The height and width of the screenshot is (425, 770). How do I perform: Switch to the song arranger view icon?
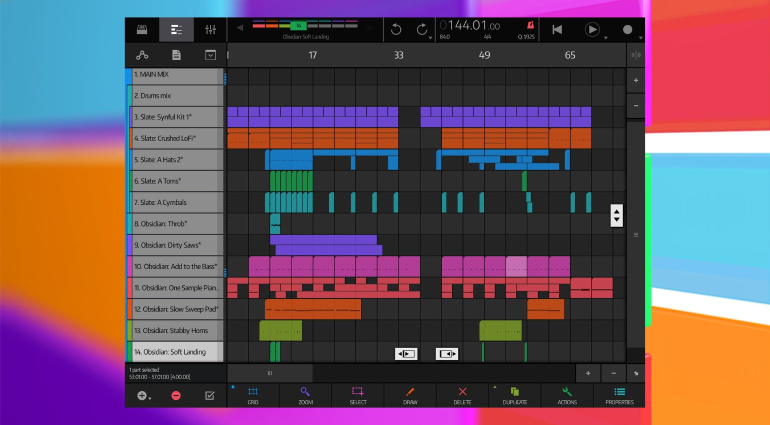(x=176, y=30)
